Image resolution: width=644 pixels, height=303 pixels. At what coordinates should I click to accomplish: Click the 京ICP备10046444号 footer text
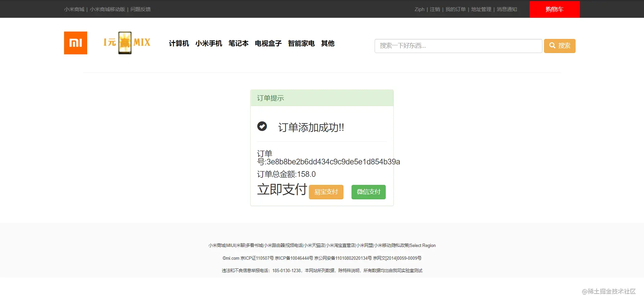[294, 258]
